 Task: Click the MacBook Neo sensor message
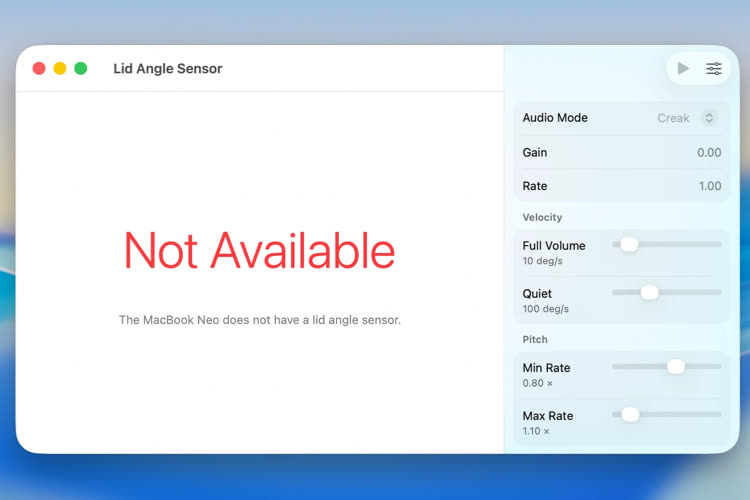click(259, 320)
